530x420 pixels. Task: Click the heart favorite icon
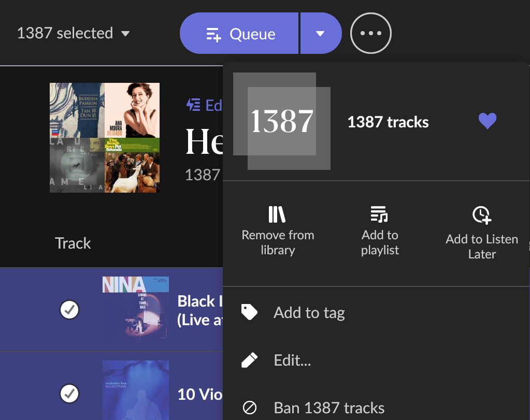tap(487, 122)
